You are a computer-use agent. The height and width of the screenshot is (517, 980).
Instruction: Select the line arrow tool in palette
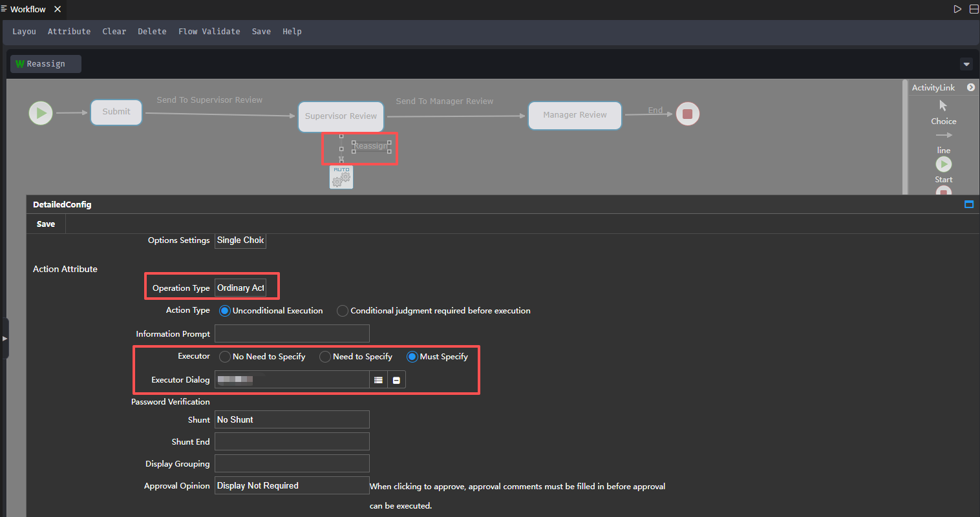(x=943, y=135)
